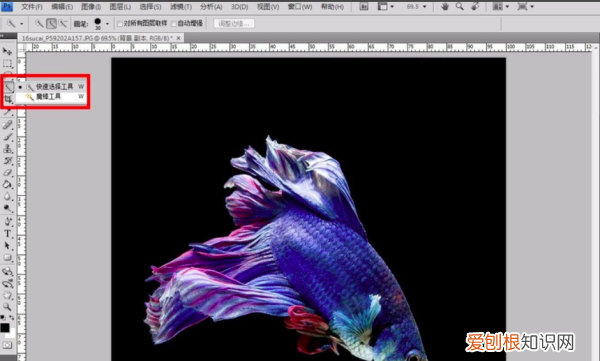The height and width of the screenshot is (361, 600).
Task: Open the 选择(S) menu
Action: click(x=150, y=7)
